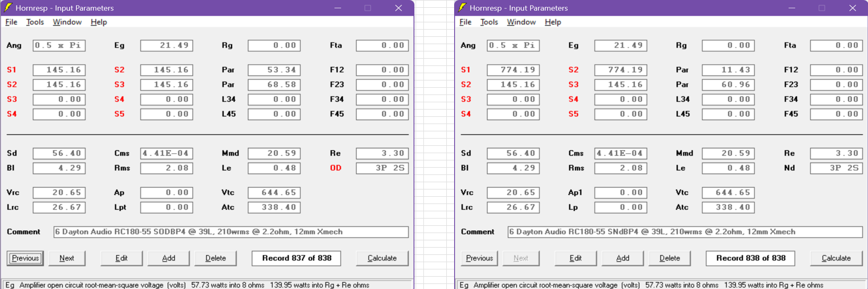Click Edit button in left window
The height and width of the screenshot is (289, 868).
tap(121, 258)
